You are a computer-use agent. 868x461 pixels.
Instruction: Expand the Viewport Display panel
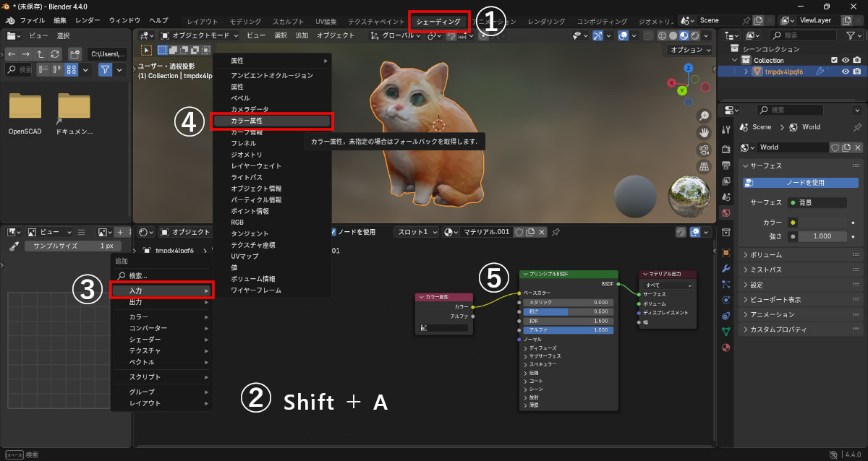coord(801,299)
